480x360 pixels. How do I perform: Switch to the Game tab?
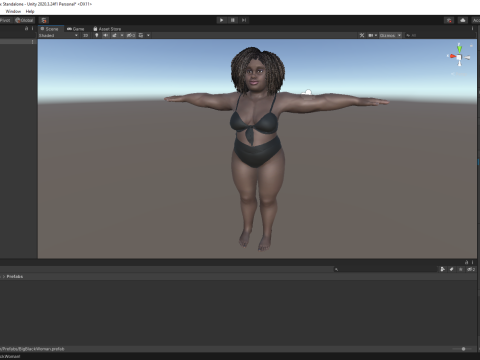tap(75, 29)
